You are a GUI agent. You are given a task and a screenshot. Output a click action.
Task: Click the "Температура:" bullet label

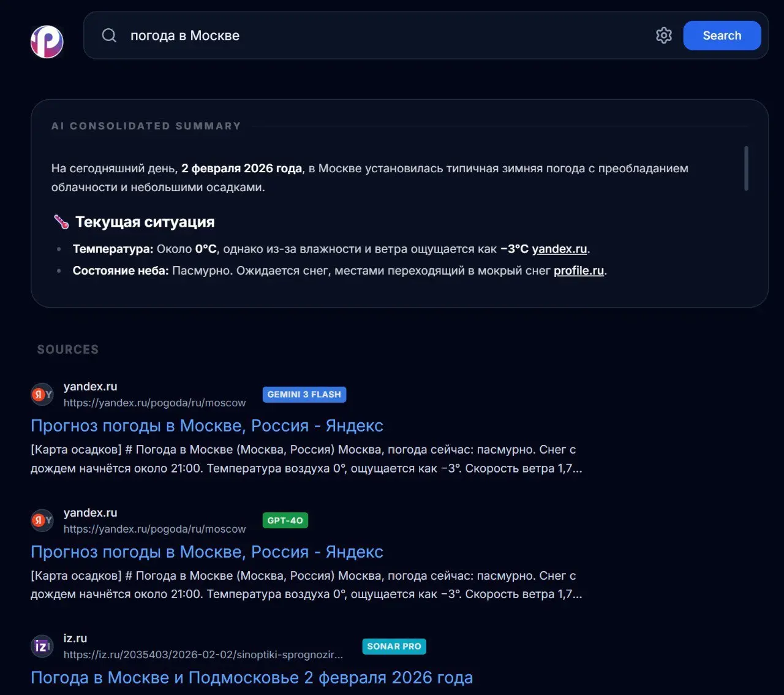coord(113,249)
